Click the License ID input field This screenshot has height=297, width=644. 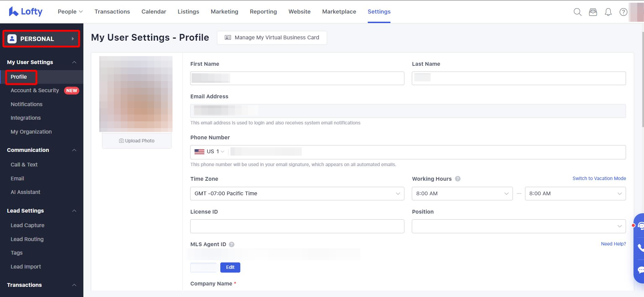(x=297, y=226)
